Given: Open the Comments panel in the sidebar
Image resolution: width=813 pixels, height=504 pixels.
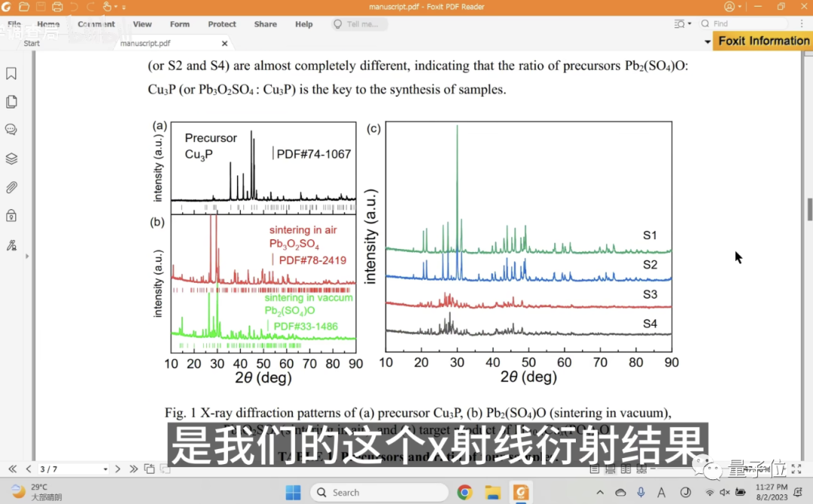Looking at the screenshot, I should coord(11,129).
